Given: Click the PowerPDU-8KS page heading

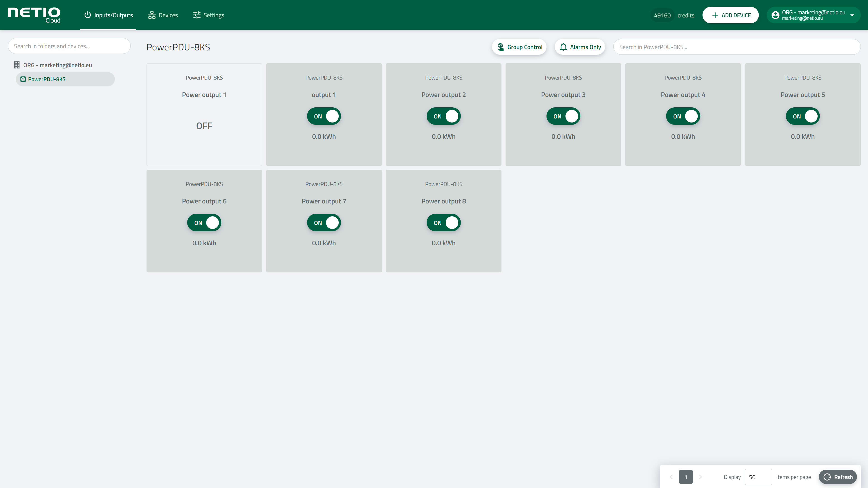Looking at the screenshot, I should click(x=178, y=47).
